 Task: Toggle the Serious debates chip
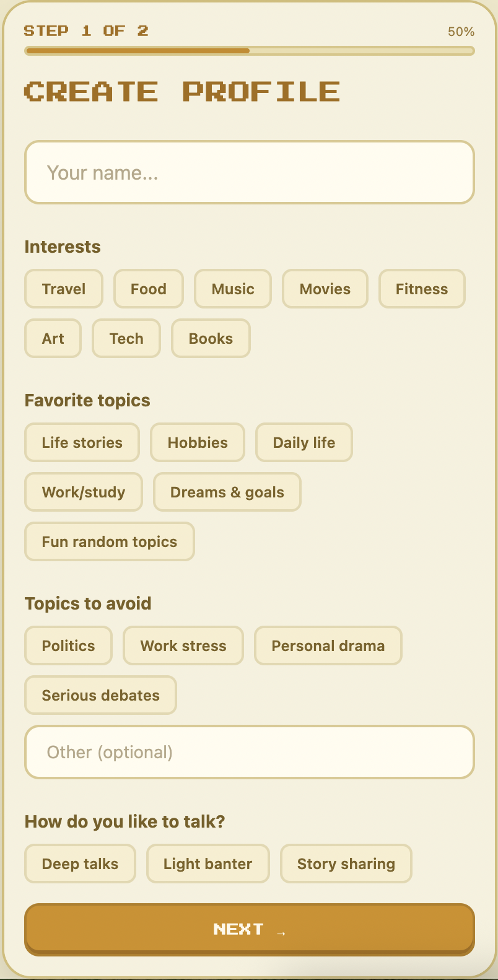coord(101,695)
